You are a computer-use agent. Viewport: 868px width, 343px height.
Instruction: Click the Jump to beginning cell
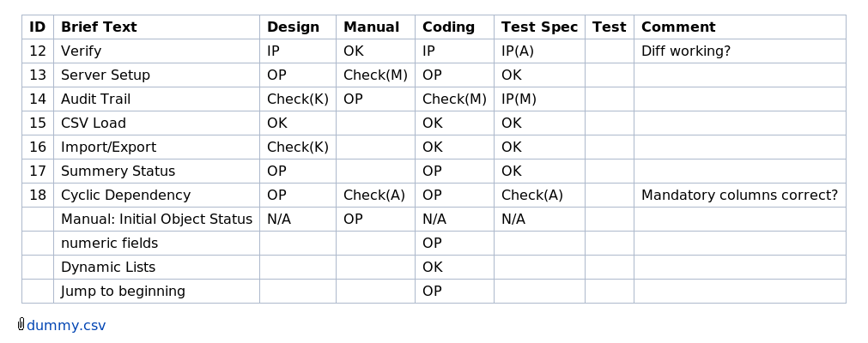[156, 291]
